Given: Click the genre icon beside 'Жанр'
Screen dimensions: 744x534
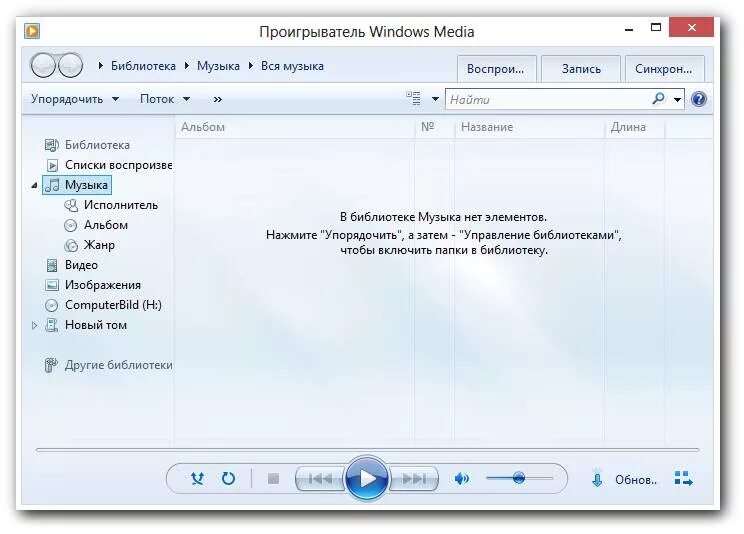Looking at the screenshot, I should click(x=70, y=245).
